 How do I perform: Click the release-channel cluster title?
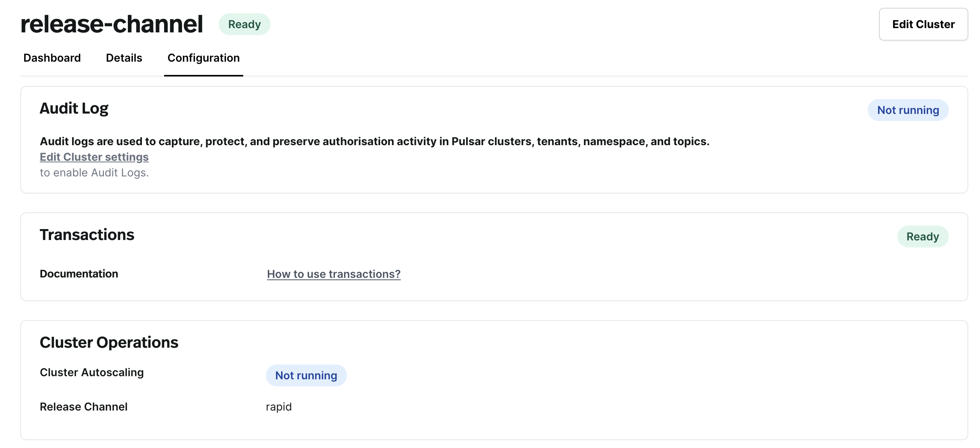point(111,24)
